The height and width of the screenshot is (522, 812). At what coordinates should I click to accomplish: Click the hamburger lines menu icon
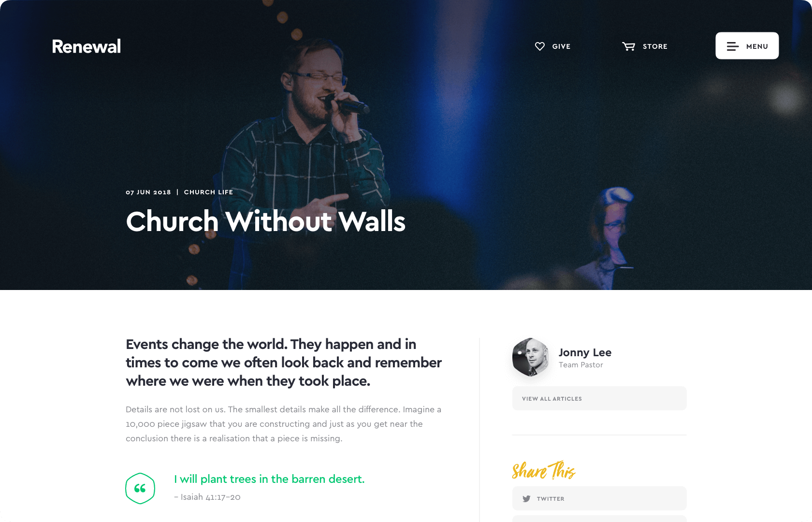coord(733,46)
